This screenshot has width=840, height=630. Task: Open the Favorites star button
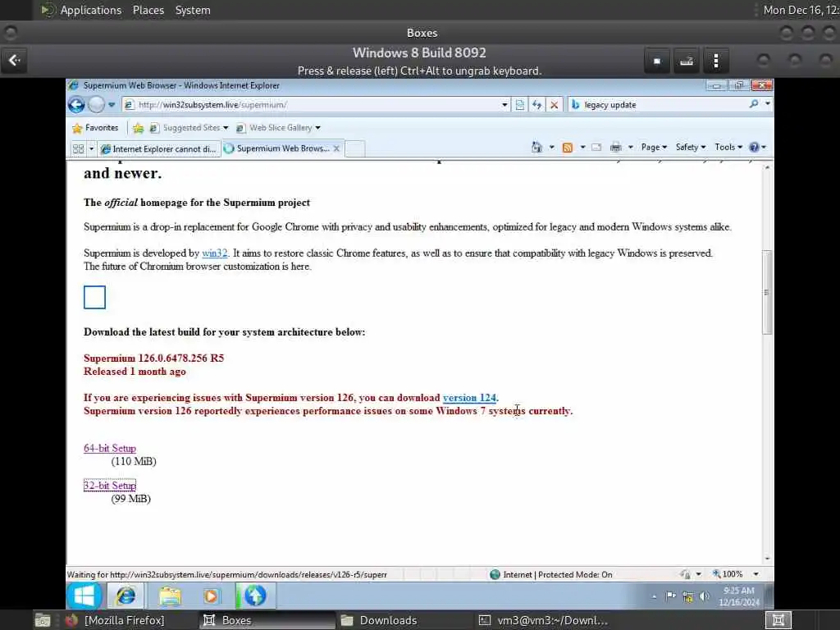[95, 127]
